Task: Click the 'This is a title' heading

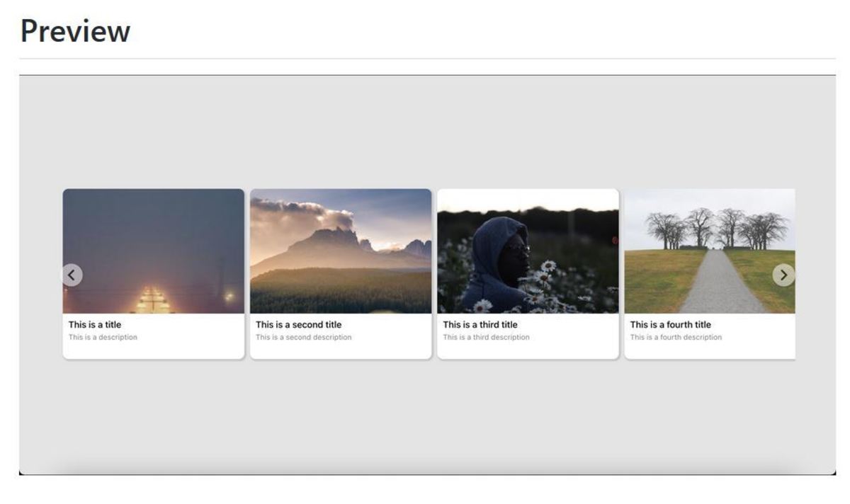Action: tap(95, 325)
